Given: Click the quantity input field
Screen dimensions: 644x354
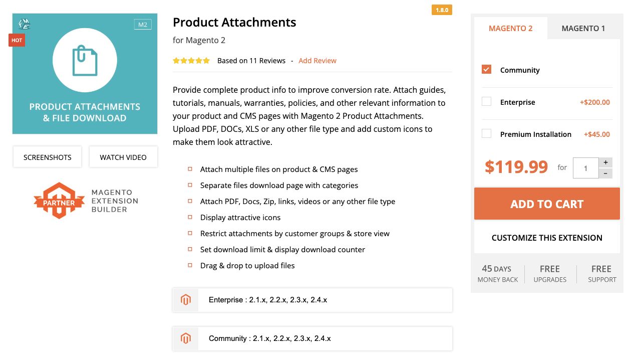Looking at the screenshot, I should click(x=585, y=168).
